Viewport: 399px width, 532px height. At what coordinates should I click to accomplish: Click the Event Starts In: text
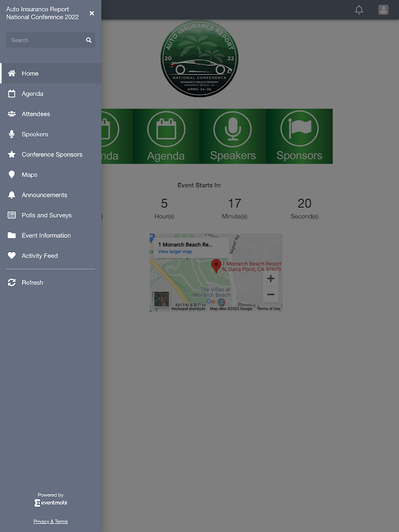point(199,186)
